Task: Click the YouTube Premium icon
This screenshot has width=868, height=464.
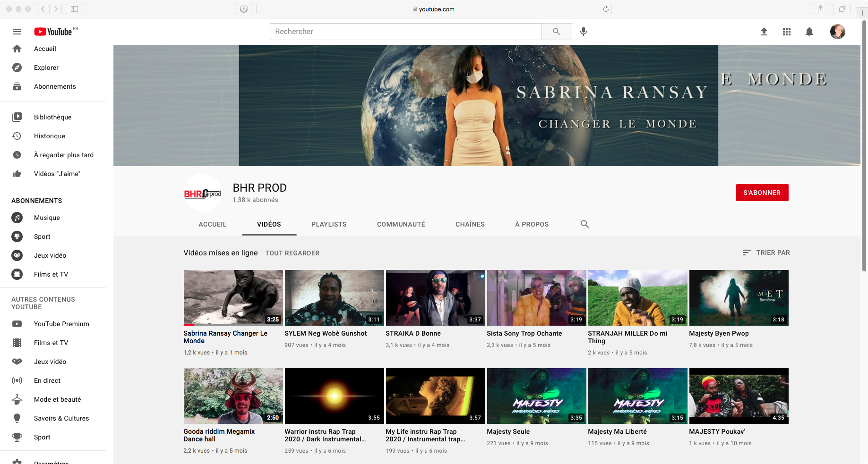Action: 17,324
